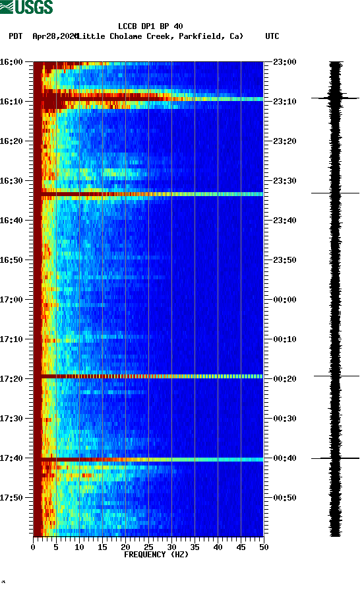Click the "PDT" timezone label

(x=16, y=36)
